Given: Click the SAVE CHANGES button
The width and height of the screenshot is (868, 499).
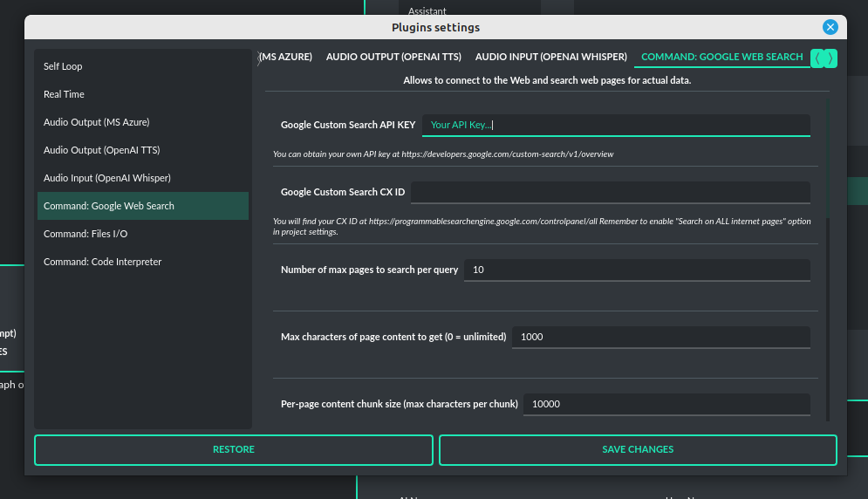Looking at the screenshot, I should 638,449.
